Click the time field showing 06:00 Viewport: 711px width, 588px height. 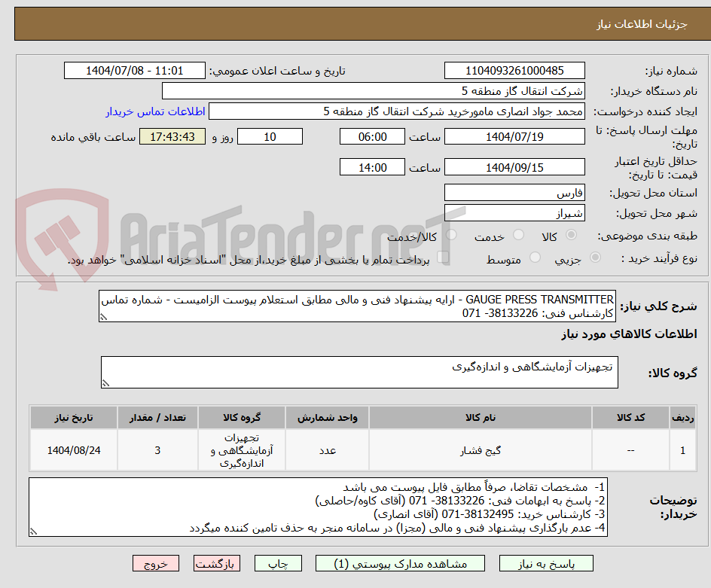(371, 136)
